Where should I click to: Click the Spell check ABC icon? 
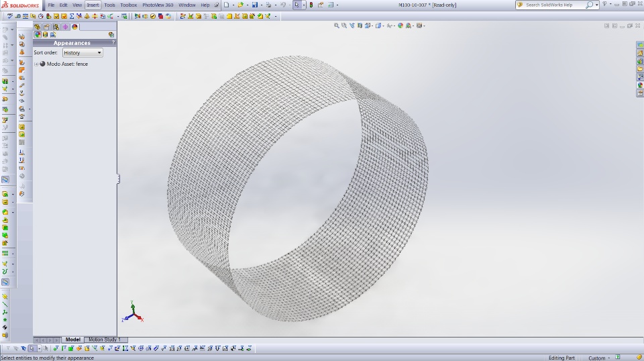tap(10, 16)
